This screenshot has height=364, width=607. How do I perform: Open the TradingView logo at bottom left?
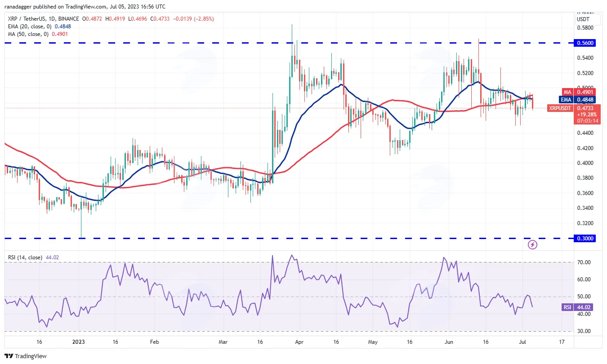[25, 356]
